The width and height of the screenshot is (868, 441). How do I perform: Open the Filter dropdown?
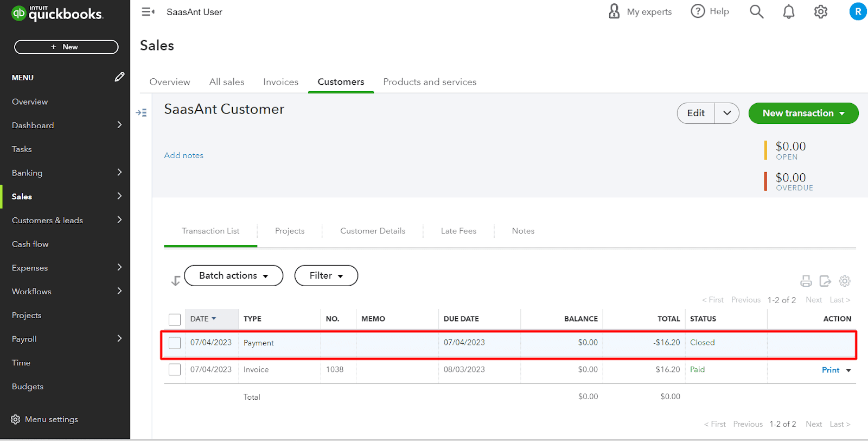(326, 275)
